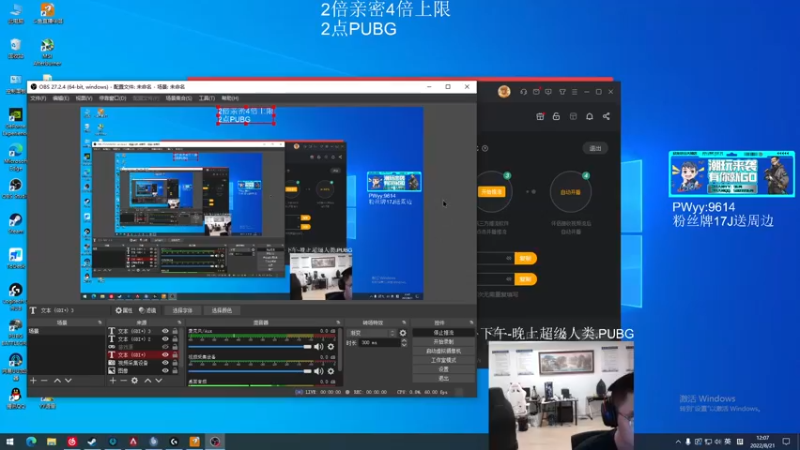The image size is (800, 450).
Task: Open gift box icon in streaming app
Action: coord(540,116)
